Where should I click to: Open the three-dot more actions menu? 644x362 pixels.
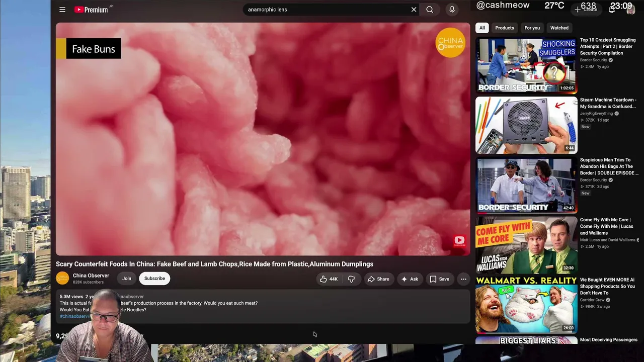point(463,279)
